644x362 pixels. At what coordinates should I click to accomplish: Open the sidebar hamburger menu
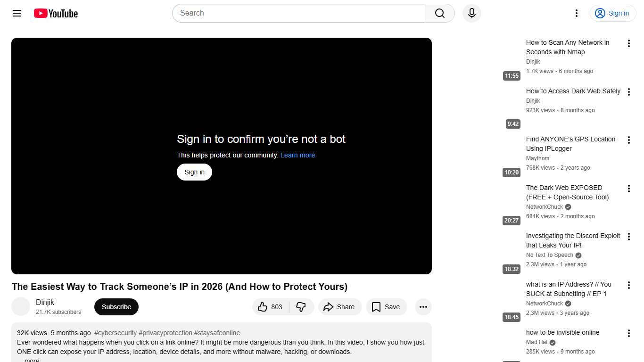17,13
